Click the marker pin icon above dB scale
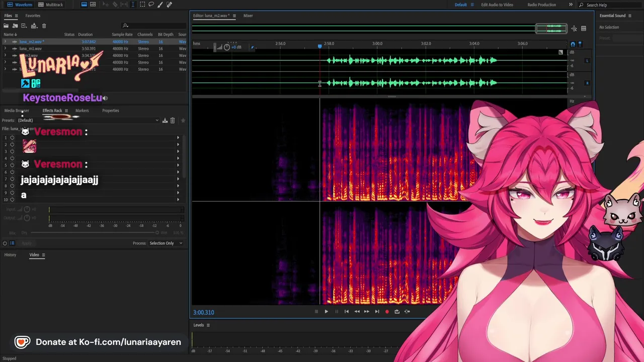 (x=580, y=44)
